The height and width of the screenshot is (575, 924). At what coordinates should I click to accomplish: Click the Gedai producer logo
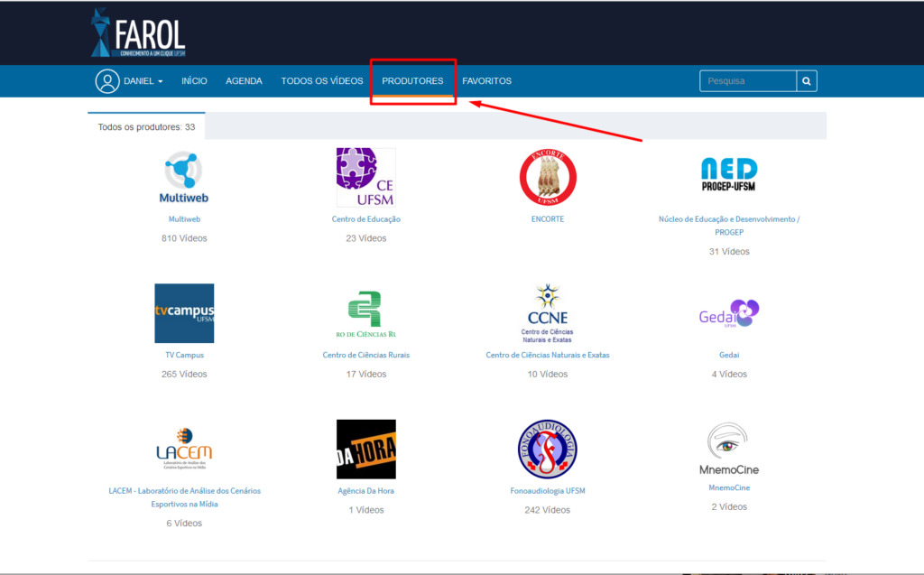pos(729,314)
